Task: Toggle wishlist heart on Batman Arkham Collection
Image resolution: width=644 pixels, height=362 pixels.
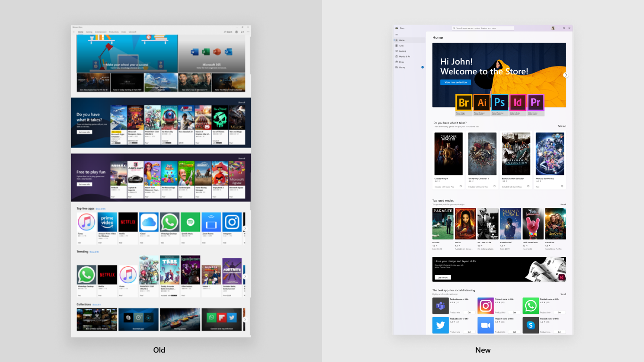Action: 528,186
